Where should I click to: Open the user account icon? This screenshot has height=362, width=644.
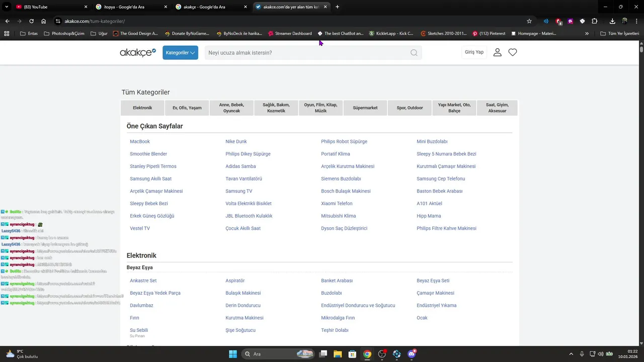497,52
